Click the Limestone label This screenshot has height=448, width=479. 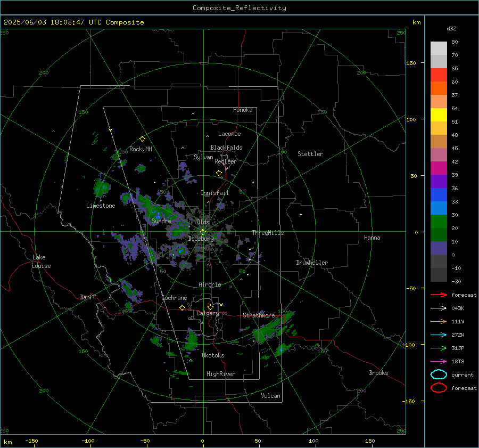(x=101, y=206)
